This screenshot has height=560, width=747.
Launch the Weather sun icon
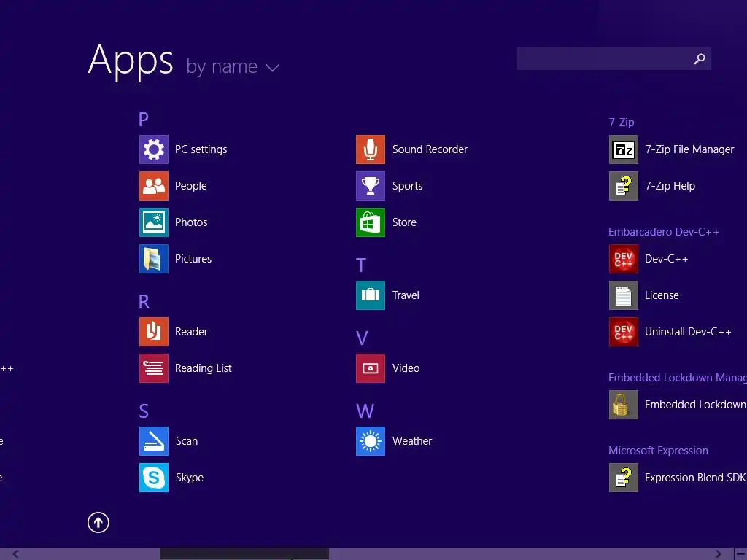tap(370, 441)
